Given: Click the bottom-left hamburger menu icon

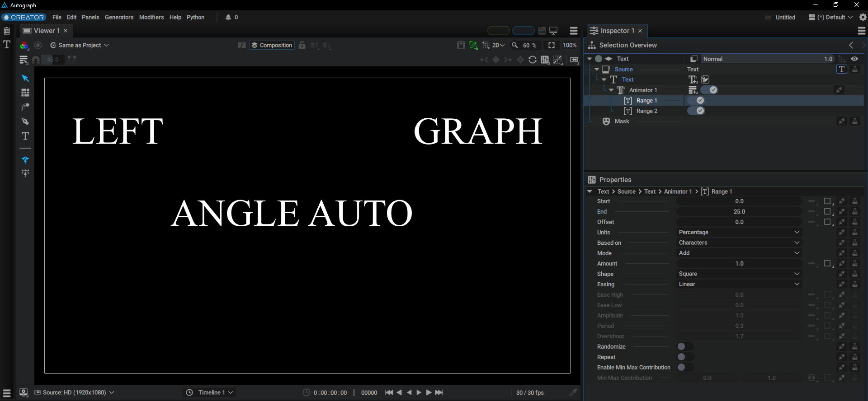Looking at the screenshot, I should pos(7,393).
